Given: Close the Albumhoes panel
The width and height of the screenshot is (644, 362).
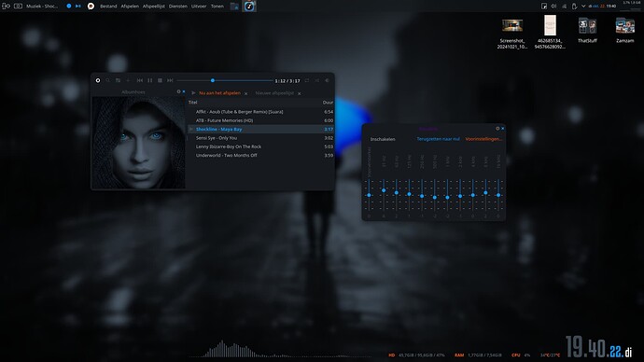Looking at the screenshot, I should point(184,91).
